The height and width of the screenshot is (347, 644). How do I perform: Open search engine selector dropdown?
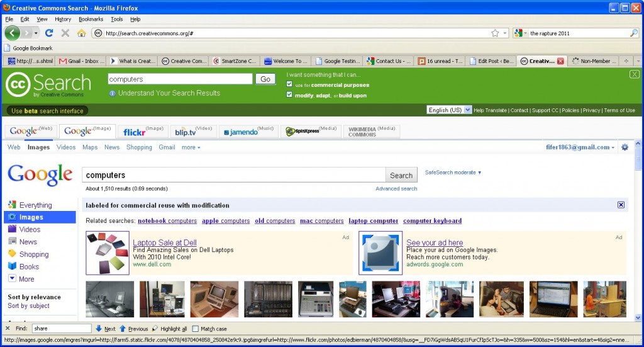coord(520,33)
